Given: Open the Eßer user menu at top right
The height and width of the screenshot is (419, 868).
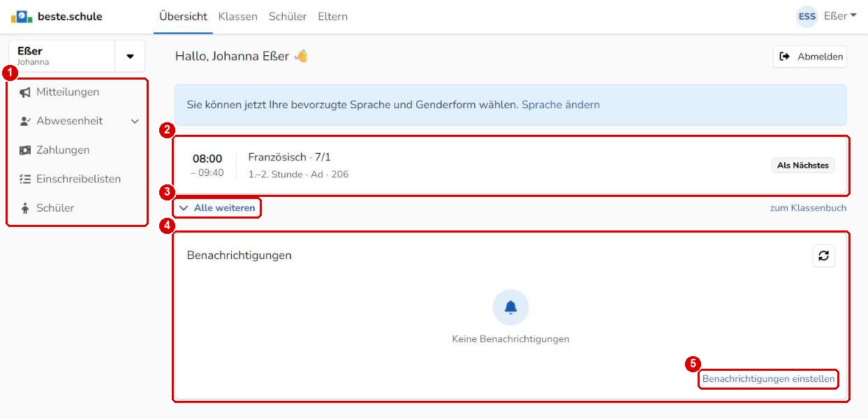Looking at the screenshot, I should pos(840,16).
